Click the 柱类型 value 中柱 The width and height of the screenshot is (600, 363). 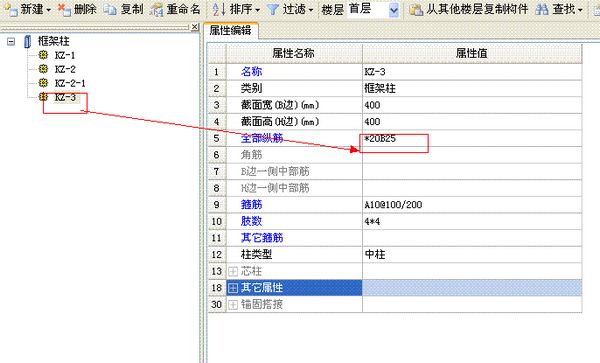[472, 254]
